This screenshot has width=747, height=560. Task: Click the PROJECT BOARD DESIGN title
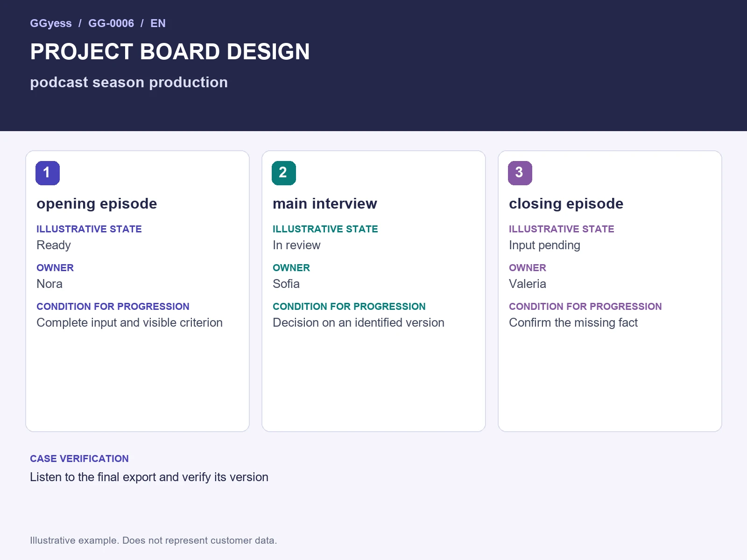(170, 52)
